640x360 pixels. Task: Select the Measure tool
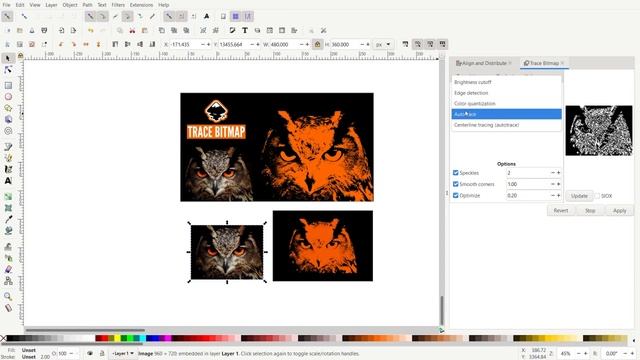8,308
